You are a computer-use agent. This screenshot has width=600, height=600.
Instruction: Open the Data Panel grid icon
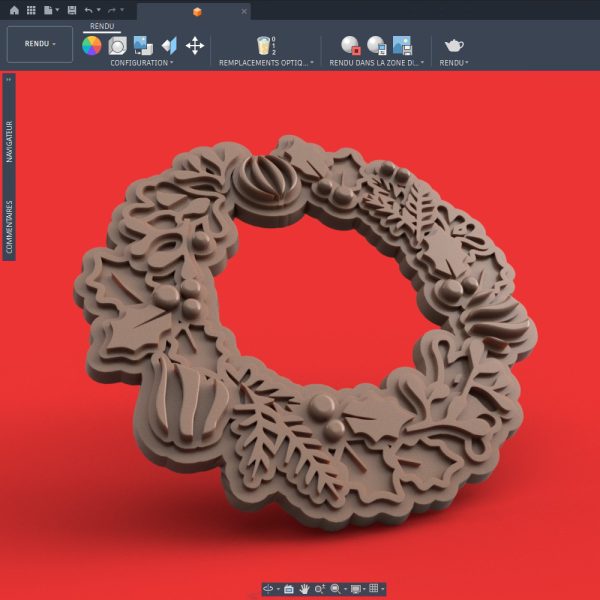31,10
